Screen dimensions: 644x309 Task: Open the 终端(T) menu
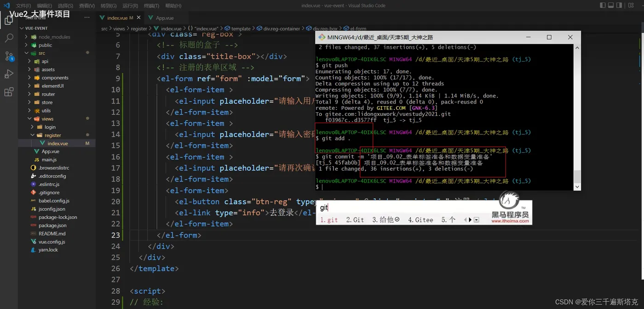[x=151, y=6]
